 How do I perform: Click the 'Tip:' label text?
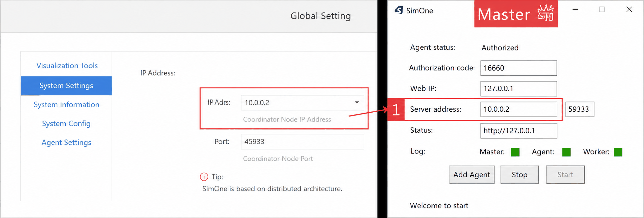(x=217, y=177)
